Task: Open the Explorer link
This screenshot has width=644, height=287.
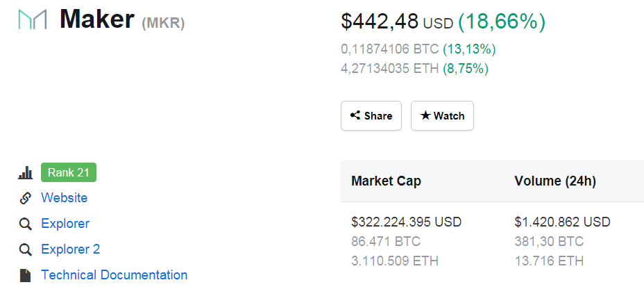Action: coord(65,224)
